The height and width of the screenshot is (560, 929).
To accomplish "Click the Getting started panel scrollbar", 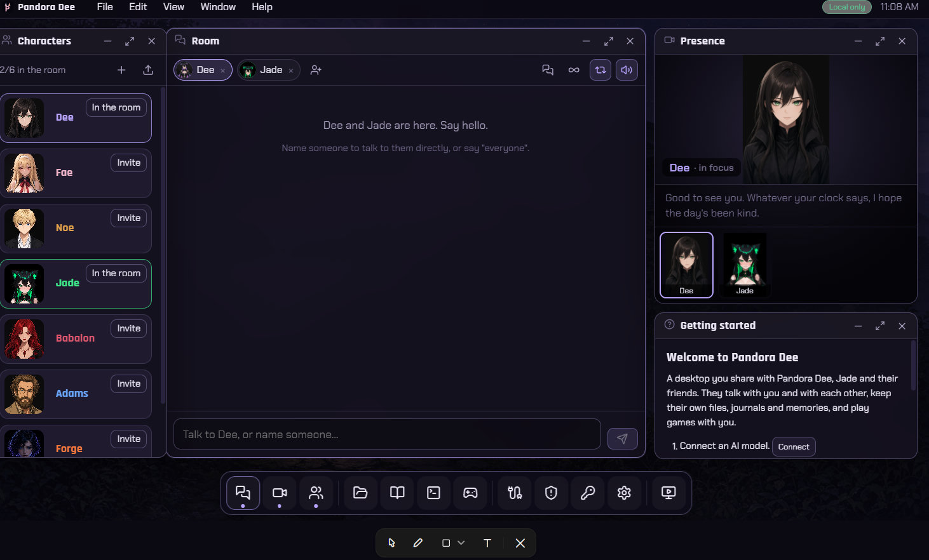I will click(914, 366).
